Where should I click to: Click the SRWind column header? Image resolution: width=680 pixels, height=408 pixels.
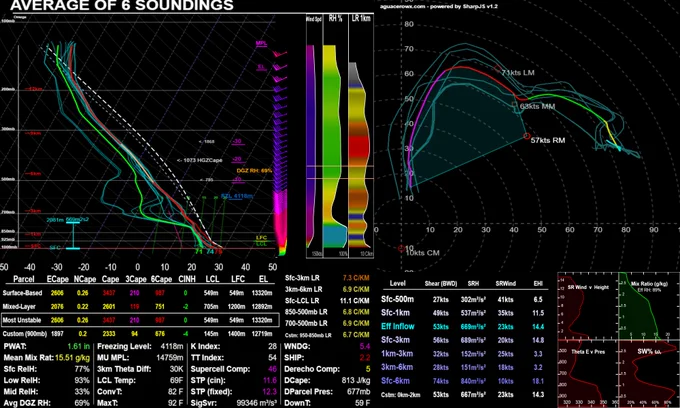[506, 284]
